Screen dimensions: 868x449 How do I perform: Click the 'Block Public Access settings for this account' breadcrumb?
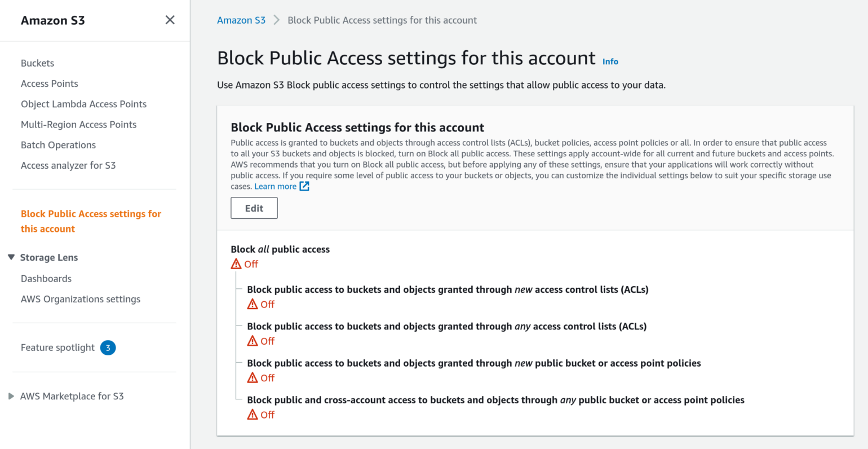(382, 20)
